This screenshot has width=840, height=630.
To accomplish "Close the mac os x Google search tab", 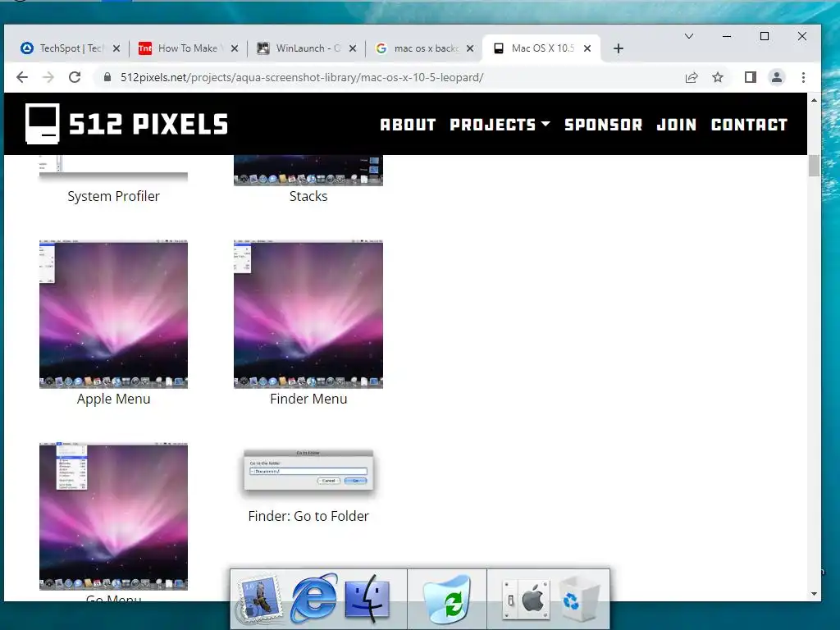I will (470, 48).
